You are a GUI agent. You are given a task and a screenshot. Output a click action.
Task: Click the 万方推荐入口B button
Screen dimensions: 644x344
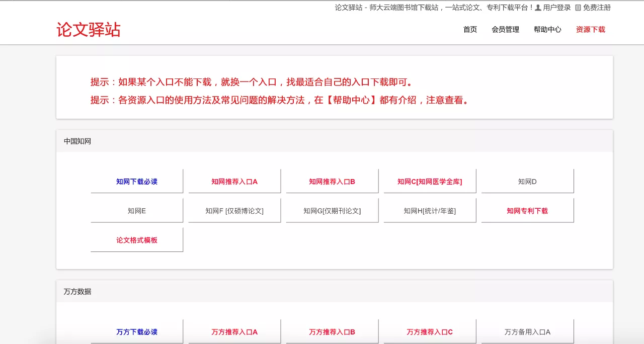[332, 331]
